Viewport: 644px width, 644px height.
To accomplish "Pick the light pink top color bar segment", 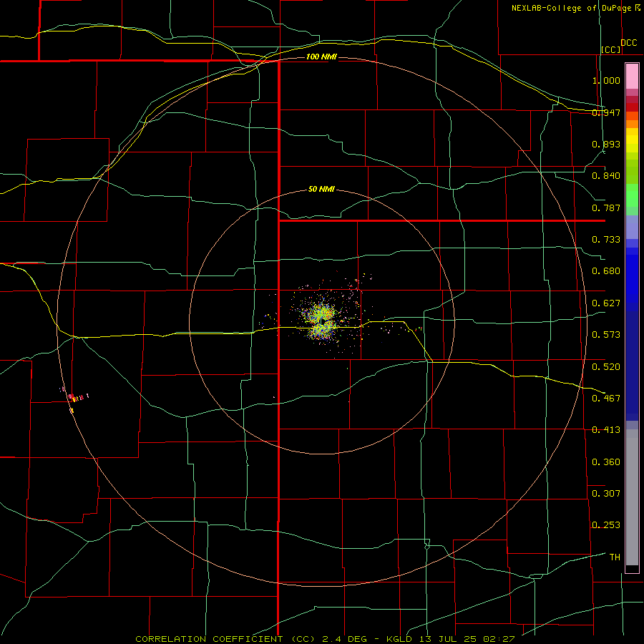I will 632,77.
